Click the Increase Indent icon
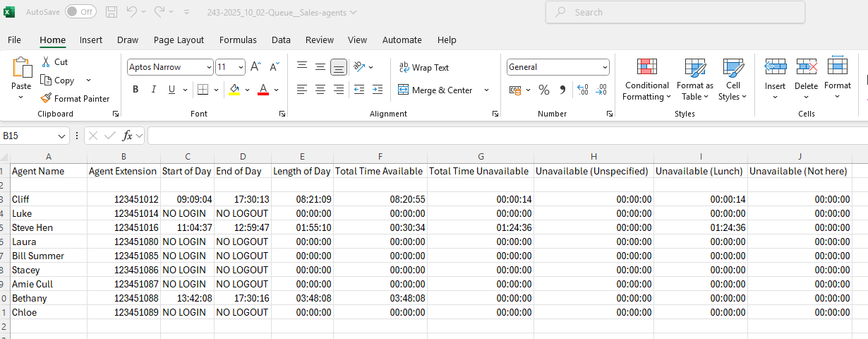 coord(378,90)
